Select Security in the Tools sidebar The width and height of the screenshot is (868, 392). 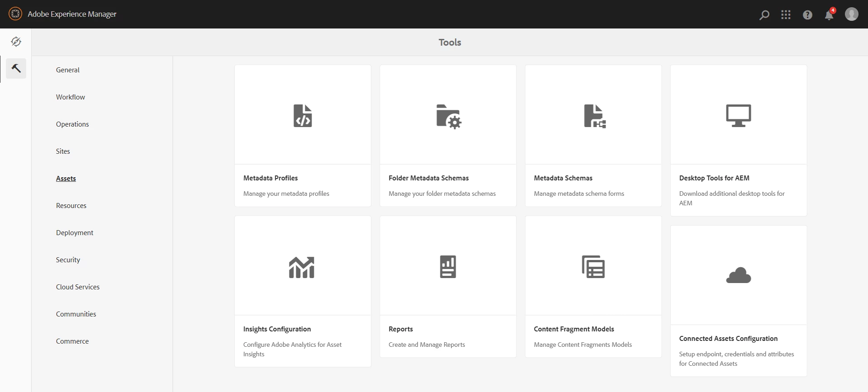click(x=68, y=260)
